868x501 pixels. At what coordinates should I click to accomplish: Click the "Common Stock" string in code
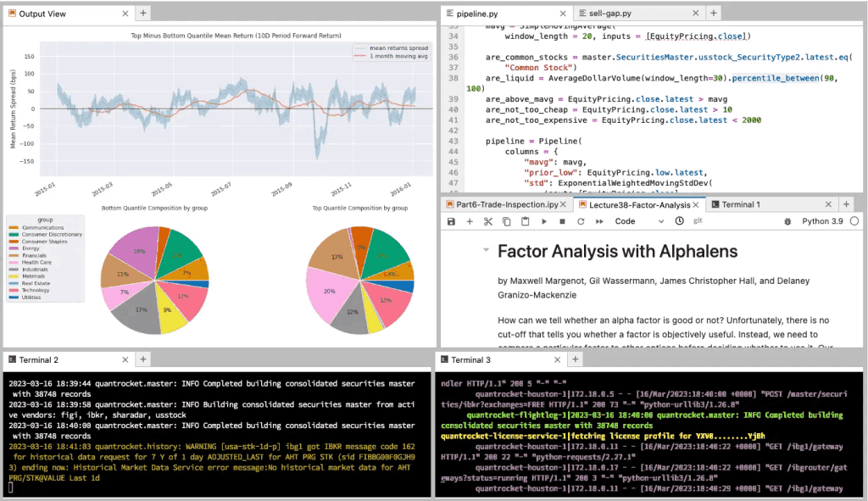click(x=541, y=68)
